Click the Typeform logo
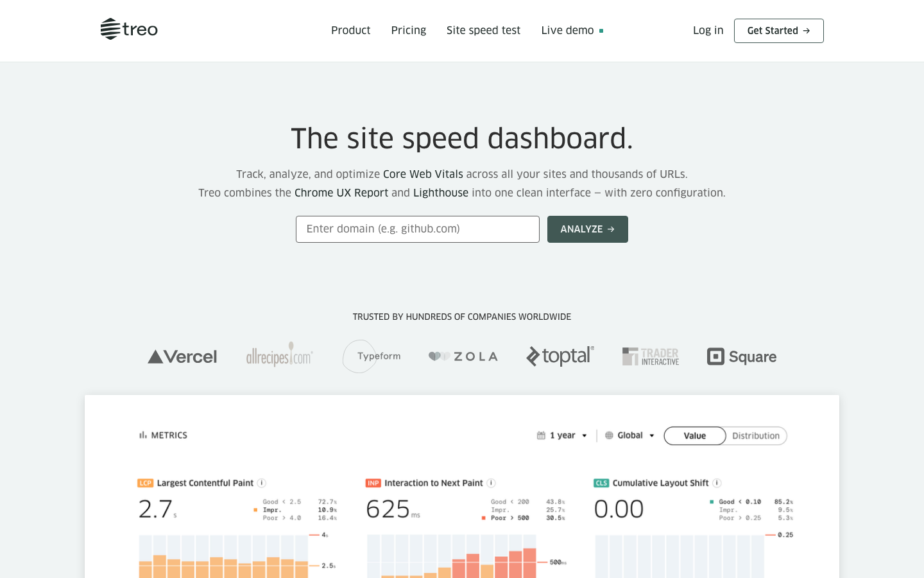The image size is (924, 578). [x=372, y=356]
